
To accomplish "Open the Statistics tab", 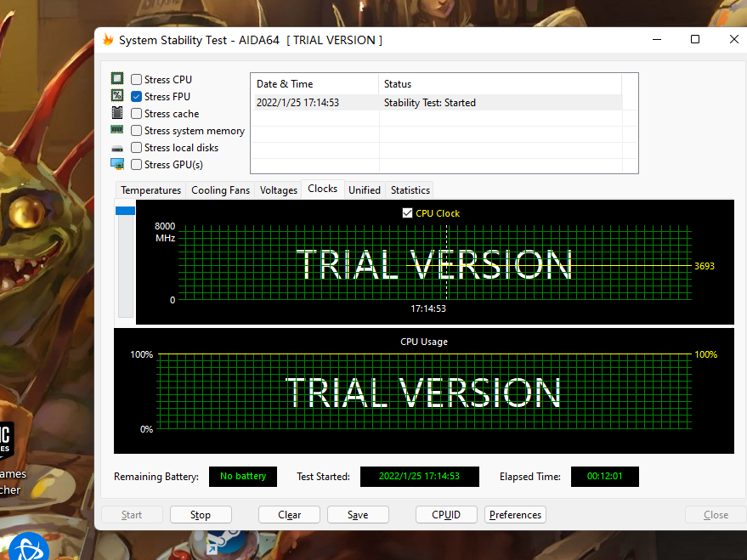I will [x=410, y=190].
